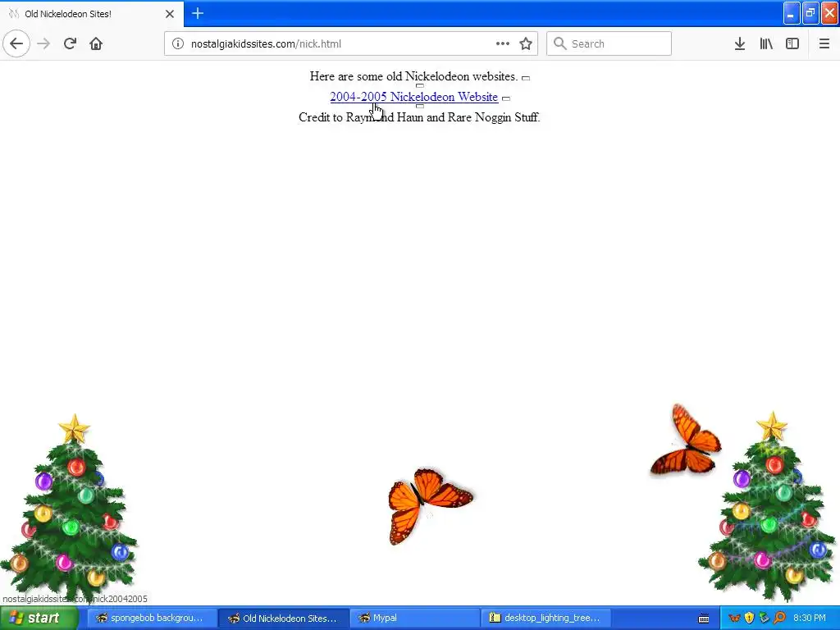Screen dimensions: 840x630
Task: Open desktop_lighting_tree taskbar window
Action: click(546, 618)
